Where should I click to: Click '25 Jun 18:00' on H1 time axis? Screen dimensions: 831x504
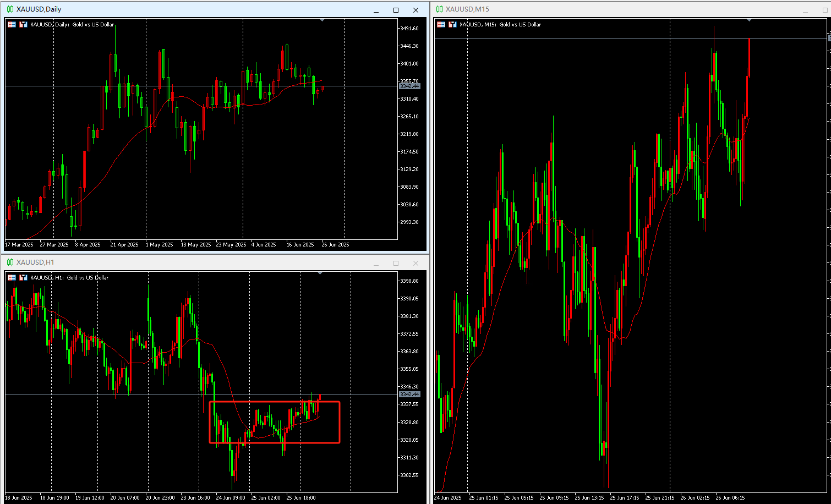pyautogui.click(x=301, y=498)
